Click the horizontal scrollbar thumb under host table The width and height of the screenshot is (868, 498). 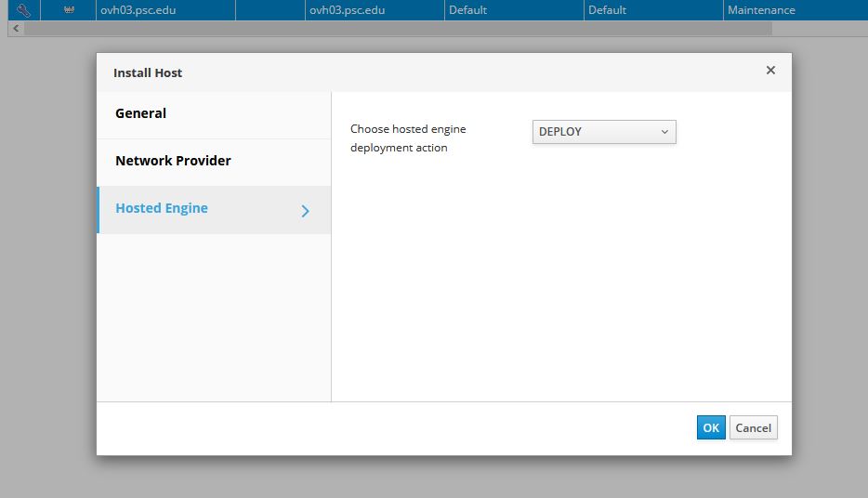[x=400, y=29]
